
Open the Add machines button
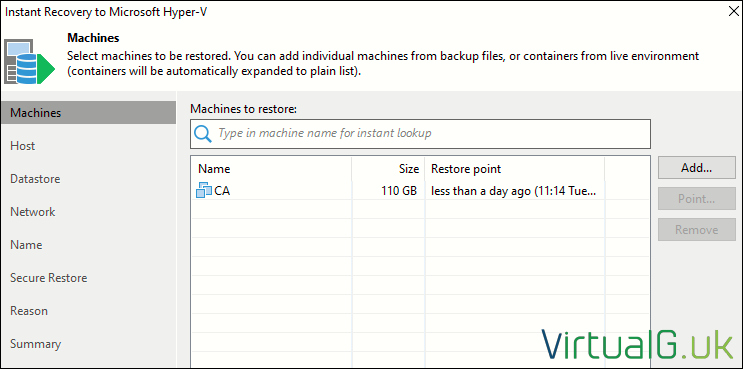coord(697,168)
